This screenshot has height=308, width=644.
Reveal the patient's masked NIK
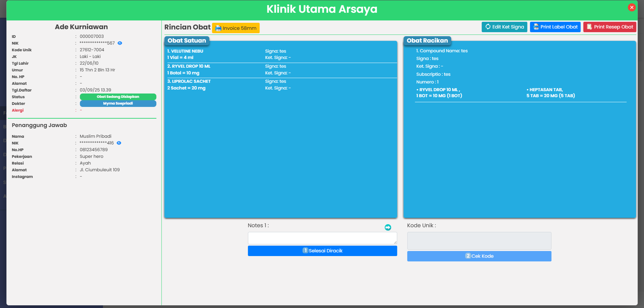120,43
